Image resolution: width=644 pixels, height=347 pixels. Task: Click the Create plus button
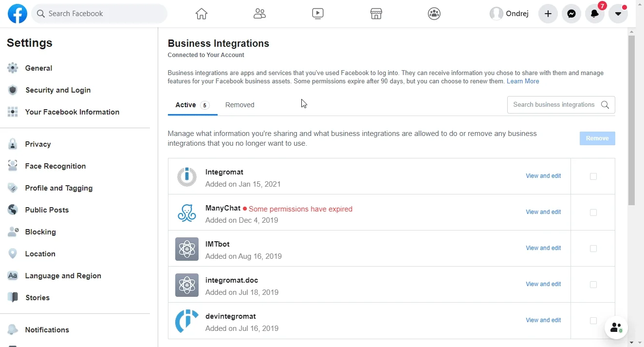[548, 14]
